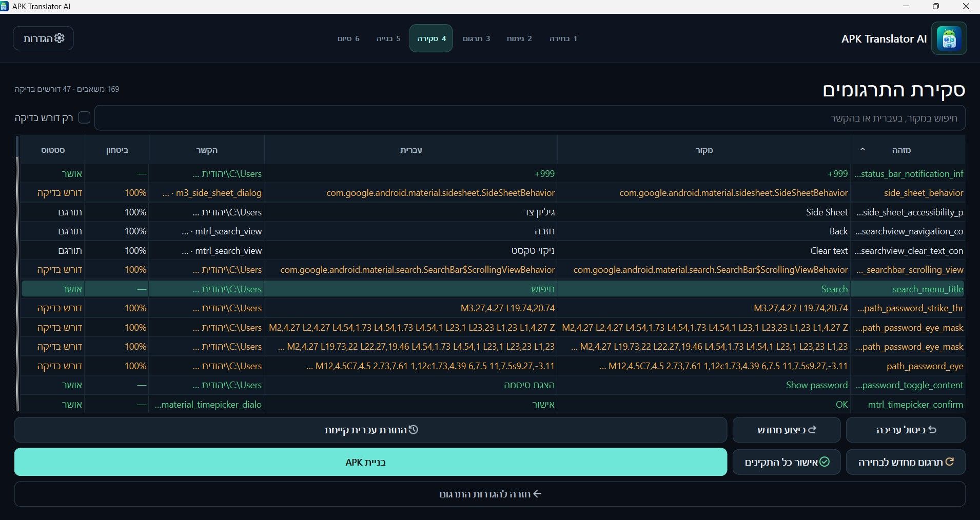Switch to step 1 בחירה
Viewport: 980px width, 520px height.
[563, 38]
